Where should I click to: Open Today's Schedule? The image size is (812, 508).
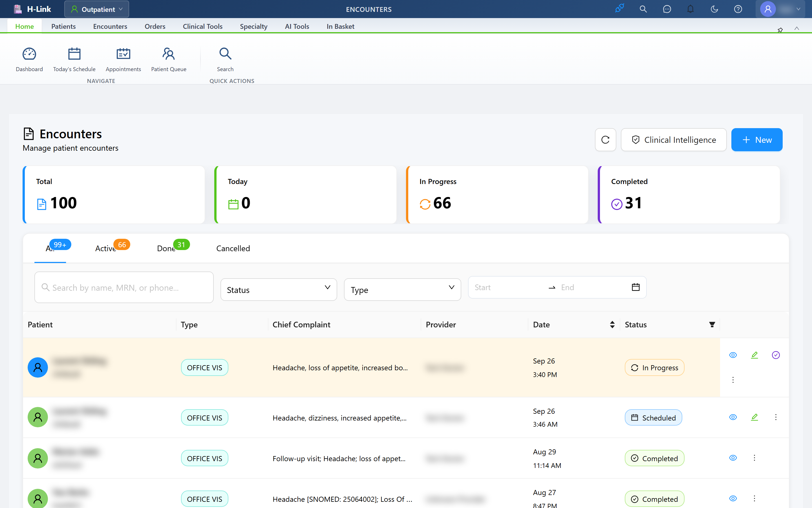point(74,60)
